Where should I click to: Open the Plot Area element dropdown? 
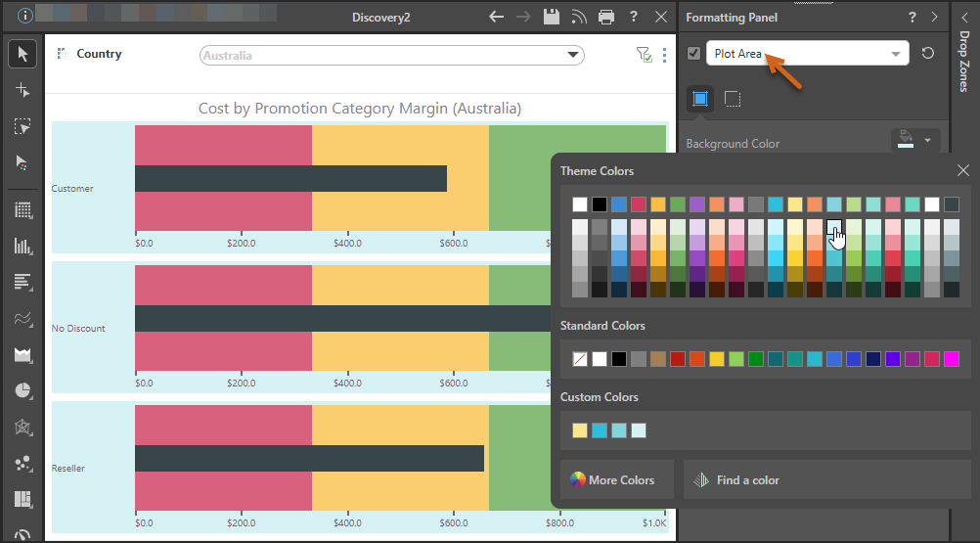pyautogui.click(x=895, y=54)
